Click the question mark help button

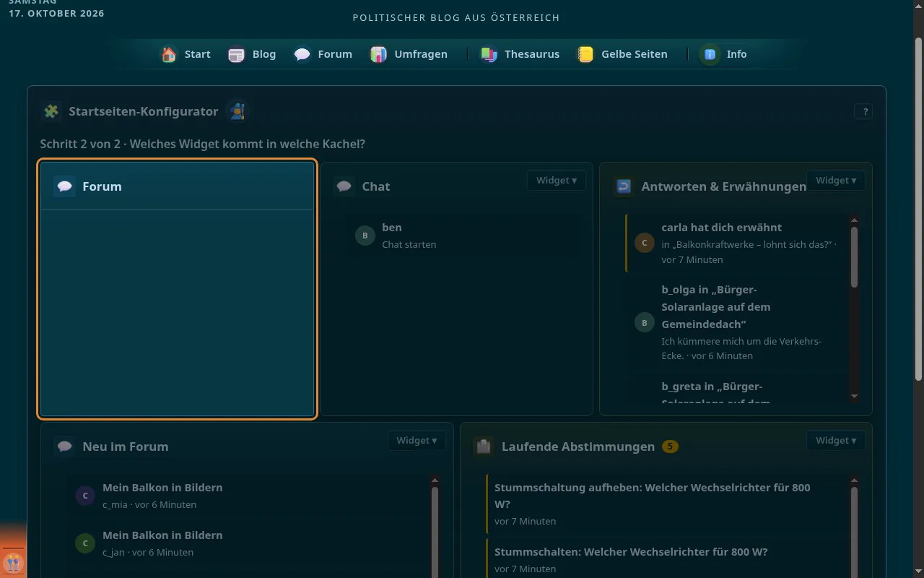[864, 111]
